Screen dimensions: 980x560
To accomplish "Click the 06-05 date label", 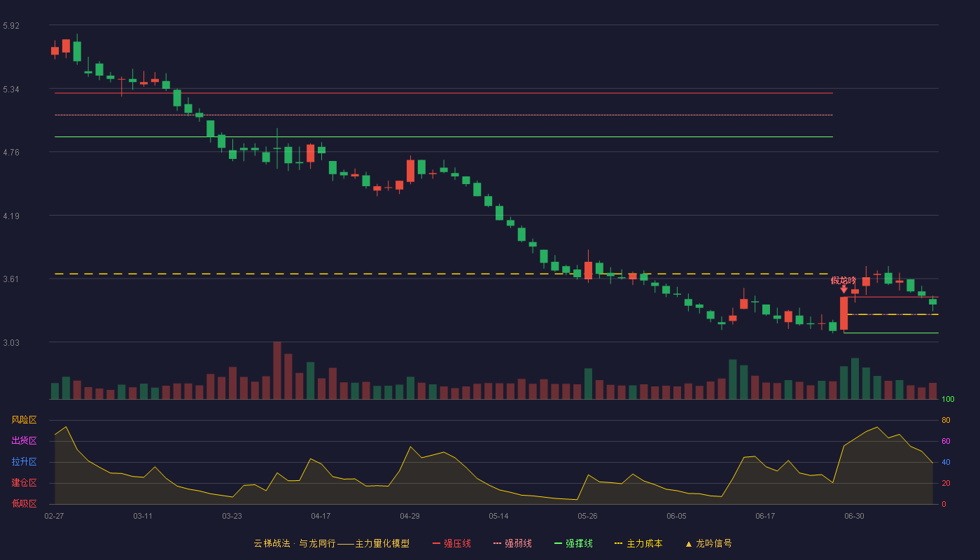I will coord(677,516).
